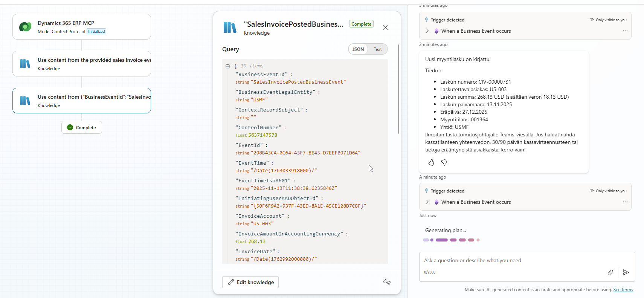
Task: Open more options on first trigger card
Action: (x=625, y=31)
